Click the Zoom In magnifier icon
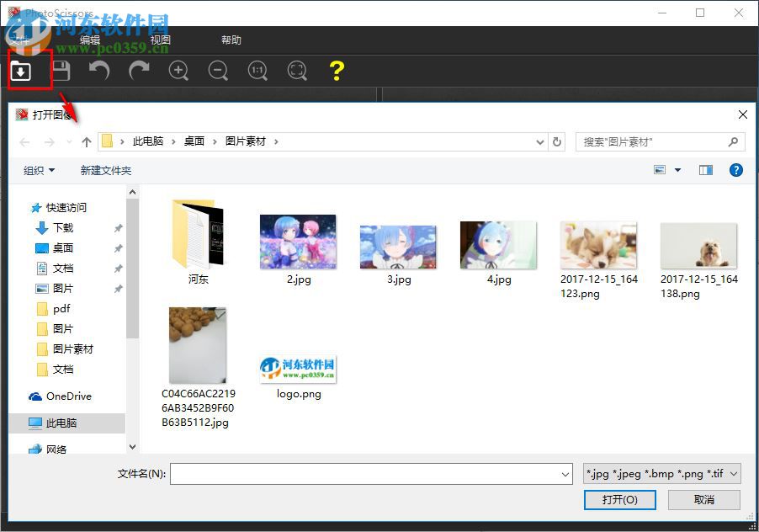The height and width of the screenshot is (532, 759). pyautogui.click(x=178, y=71)
